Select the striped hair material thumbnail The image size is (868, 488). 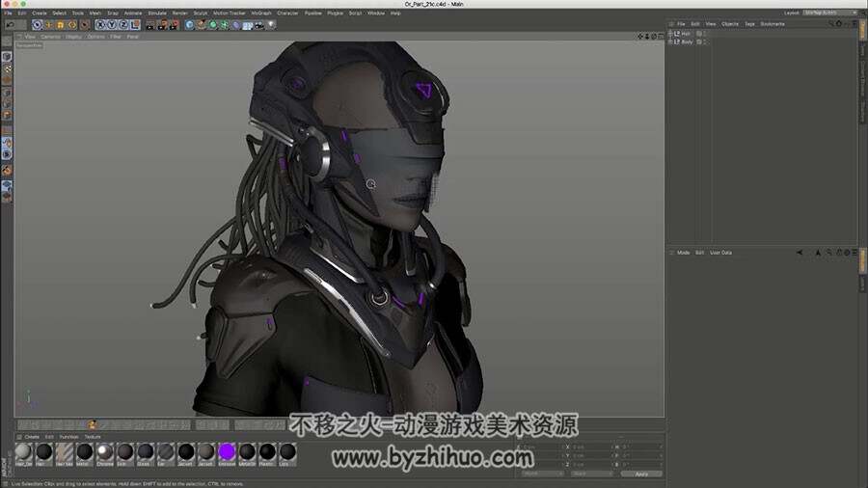click(x=65, y=452)
